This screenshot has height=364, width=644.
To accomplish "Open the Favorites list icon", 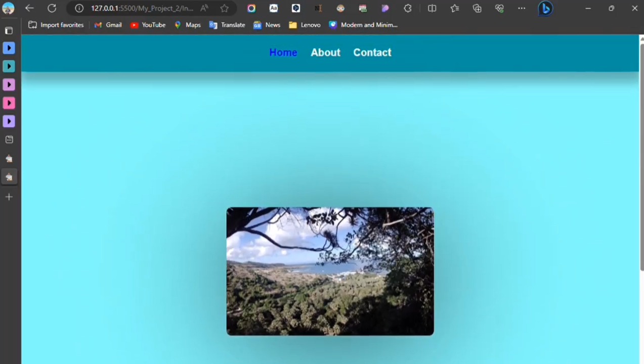I will (x=455, y=8).
